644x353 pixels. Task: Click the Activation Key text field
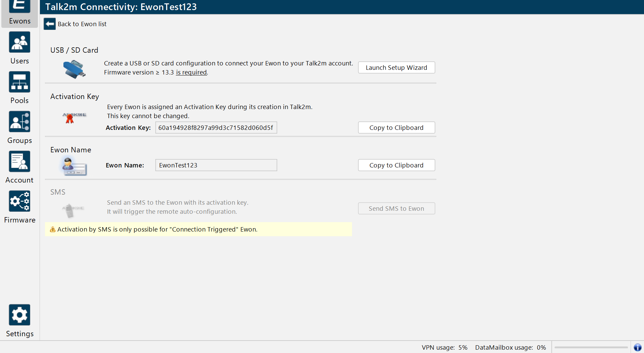click(216, 128)
